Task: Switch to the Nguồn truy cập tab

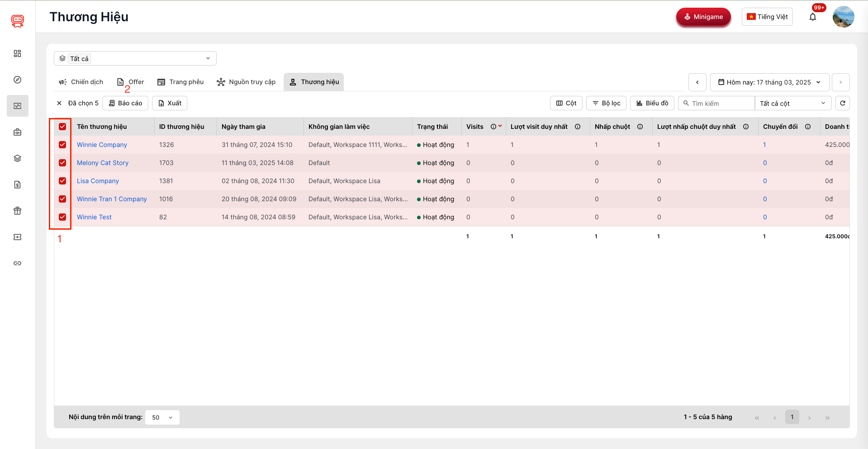Action: (246, 82)
